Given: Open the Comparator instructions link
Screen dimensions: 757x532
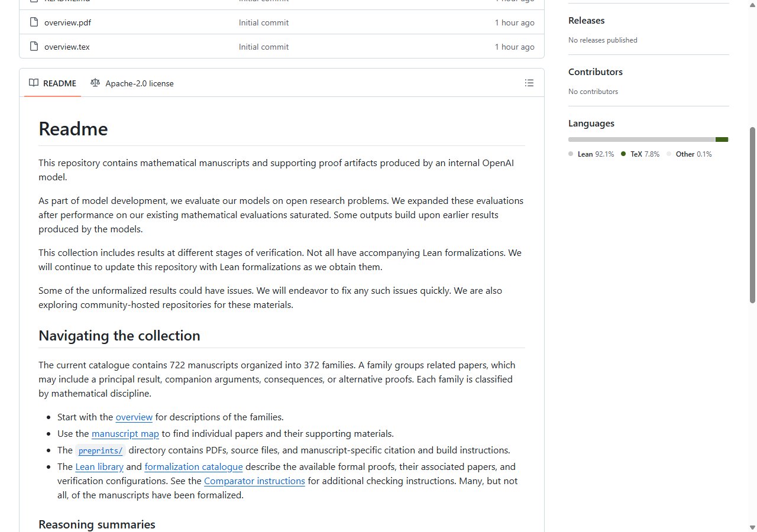Looking at the screenshot, I should 254,481.
